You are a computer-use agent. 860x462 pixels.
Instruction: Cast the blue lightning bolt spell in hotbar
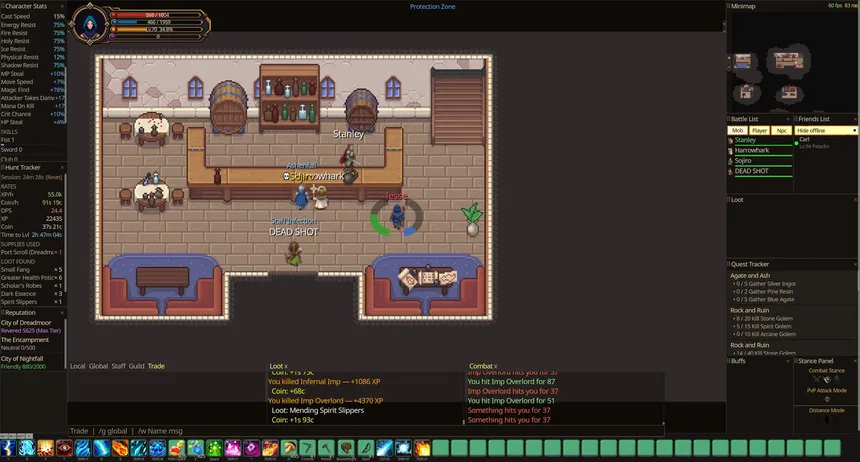pyautogui.click(x=8, y=448)
